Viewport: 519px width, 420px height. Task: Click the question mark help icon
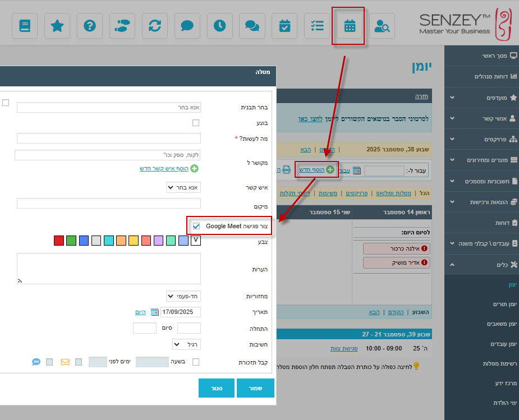click(x=90, y=26)
